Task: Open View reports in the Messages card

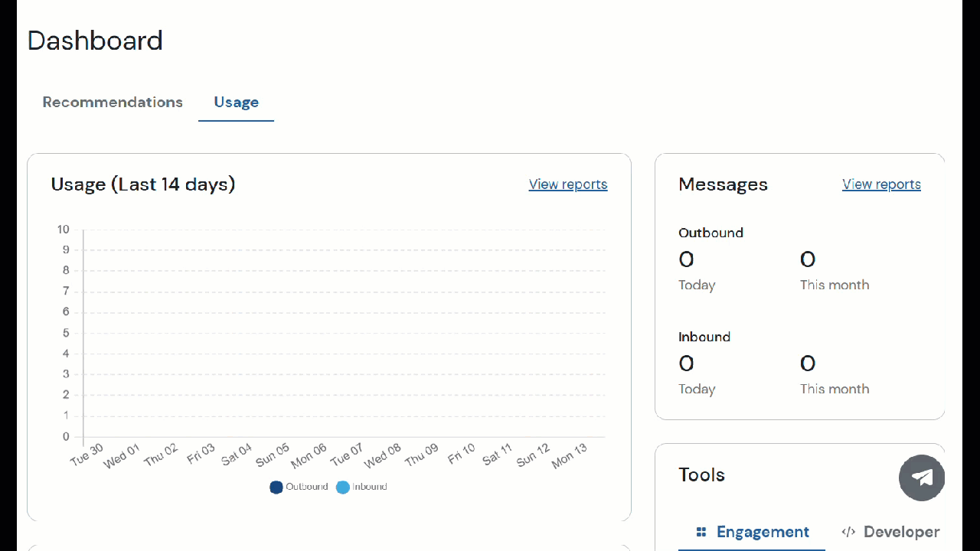Action: coord(881,184)
